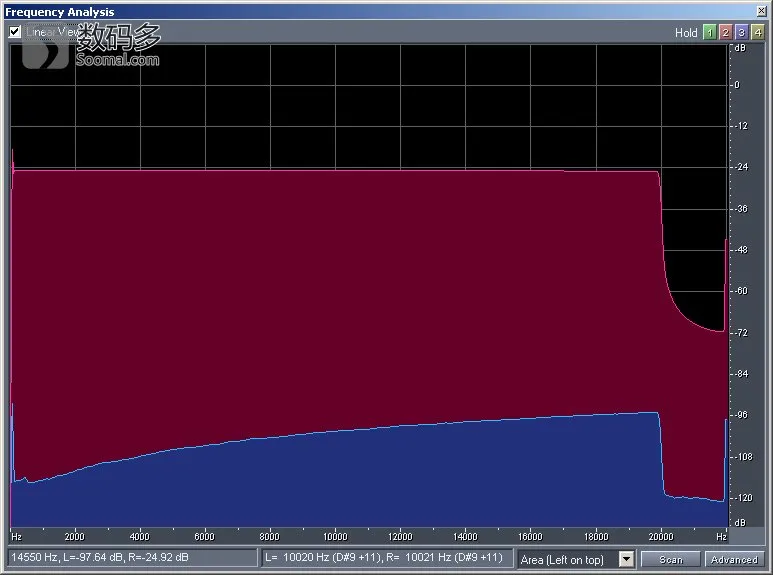Click the 2000 Hz label on frequency axis
The width and height of the screenshot is (773, 575).
[74, 537]
